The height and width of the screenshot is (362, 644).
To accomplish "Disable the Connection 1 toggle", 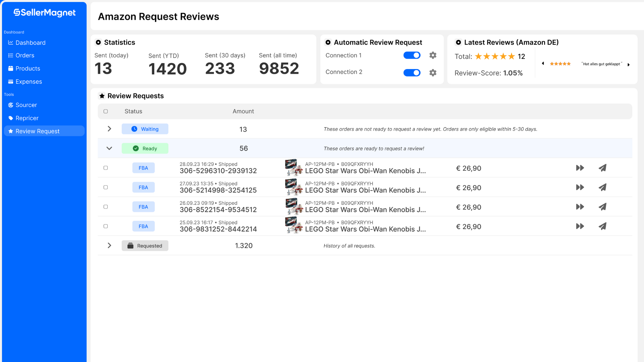I will [412, 55].
